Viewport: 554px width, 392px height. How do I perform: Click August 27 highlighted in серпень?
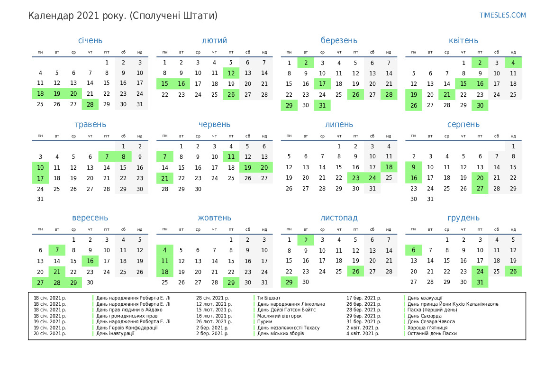coord(480,188)
